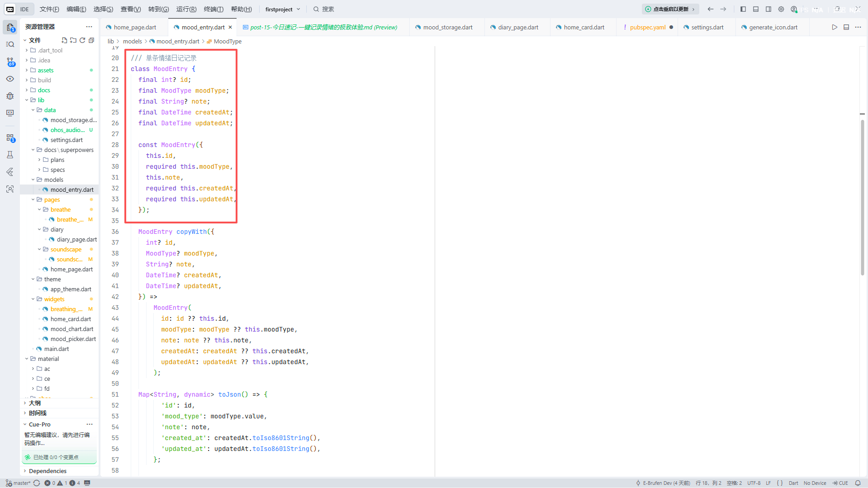The height and width of the screenshot is (488, 868).
Task: Toggle the primary left sidebar layout
Action: pos(743,9)
